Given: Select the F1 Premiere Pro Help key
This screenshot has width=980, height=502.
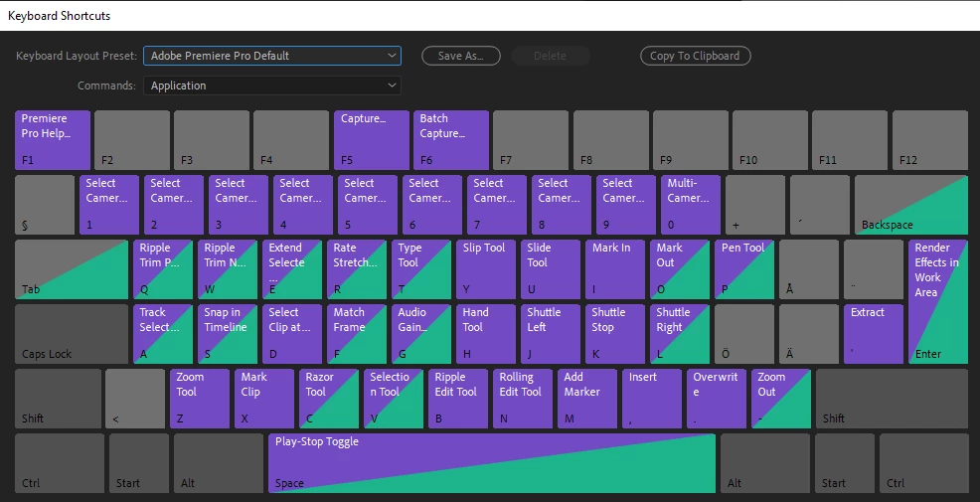Looking at the screenshot, I should (53, 140).
